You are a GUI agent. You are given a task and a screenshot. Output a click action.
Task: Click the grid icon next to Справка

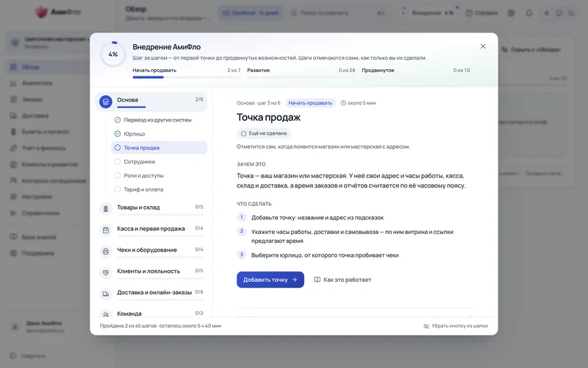point(511,13)
